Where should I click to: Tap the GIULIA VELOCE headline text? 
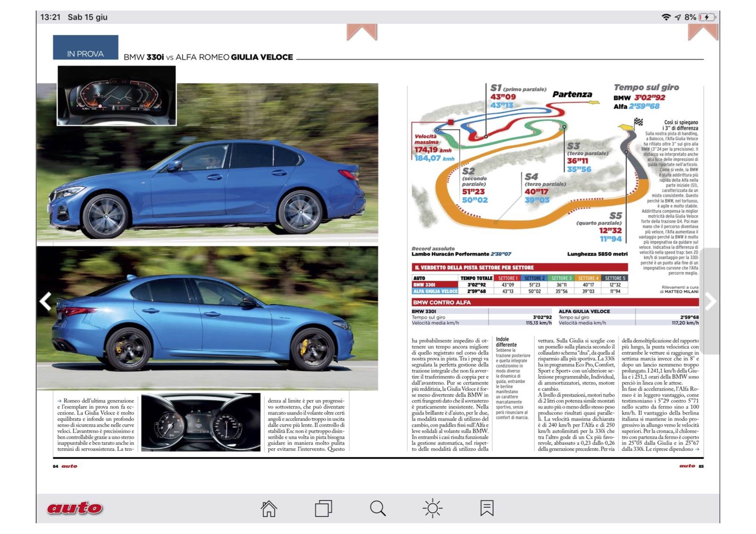[x=262, y=57]
